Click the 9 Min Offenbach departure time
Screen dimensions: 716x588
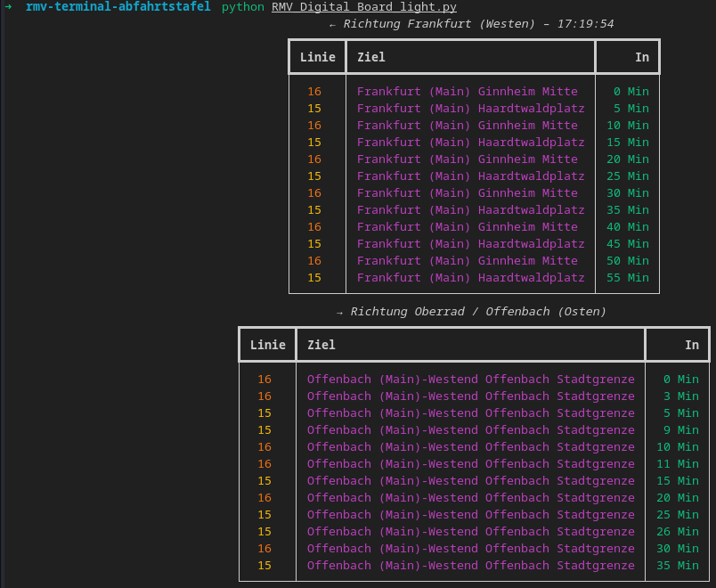(681, 430)
